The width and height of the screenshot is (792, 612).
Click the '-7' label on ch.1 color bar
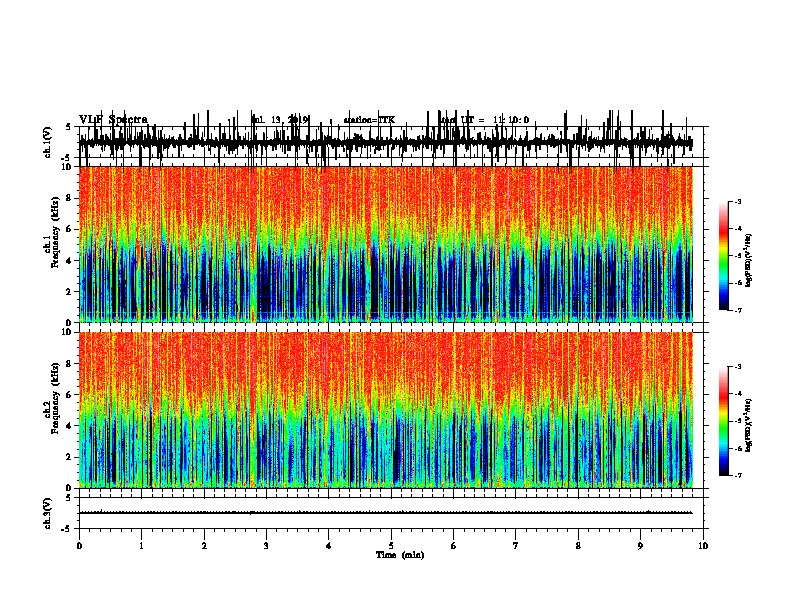pos(737,311)
